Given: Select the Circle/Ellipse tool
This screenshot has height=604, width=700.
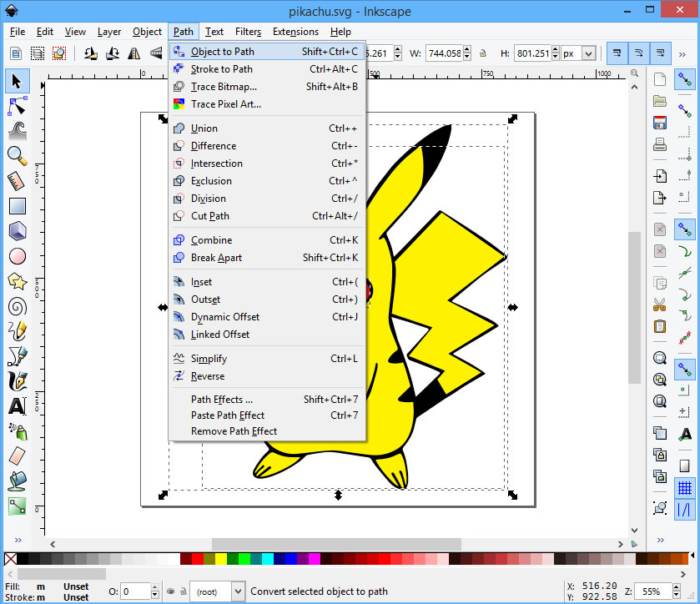Looking at the screenshot, I should tap(17, 256).
